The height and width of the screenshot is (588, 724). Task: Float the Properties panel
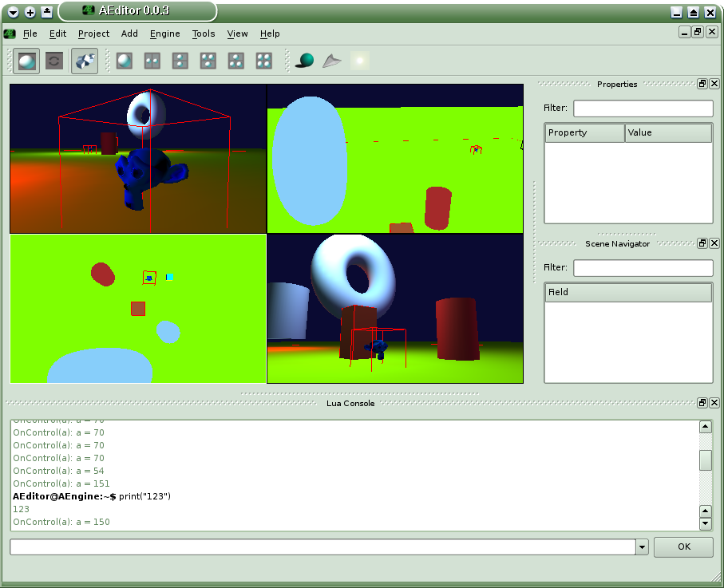click(702, 84)
